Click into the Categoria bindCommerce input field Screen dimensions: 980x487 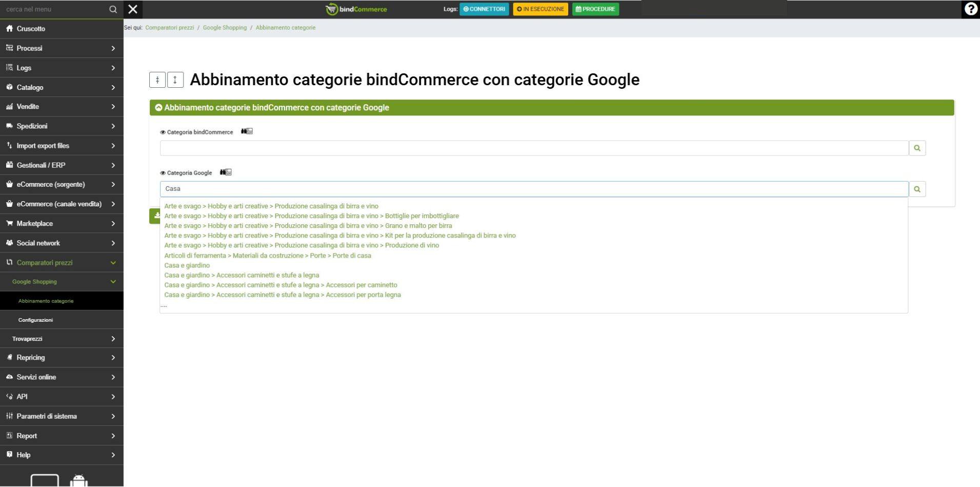coord(533,148)
